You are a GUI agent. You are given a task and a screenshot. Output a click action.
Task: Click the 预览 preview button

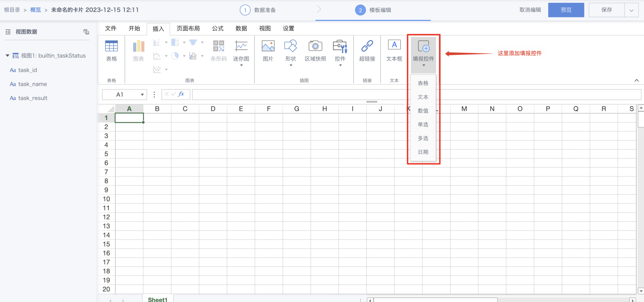point(566,10)
